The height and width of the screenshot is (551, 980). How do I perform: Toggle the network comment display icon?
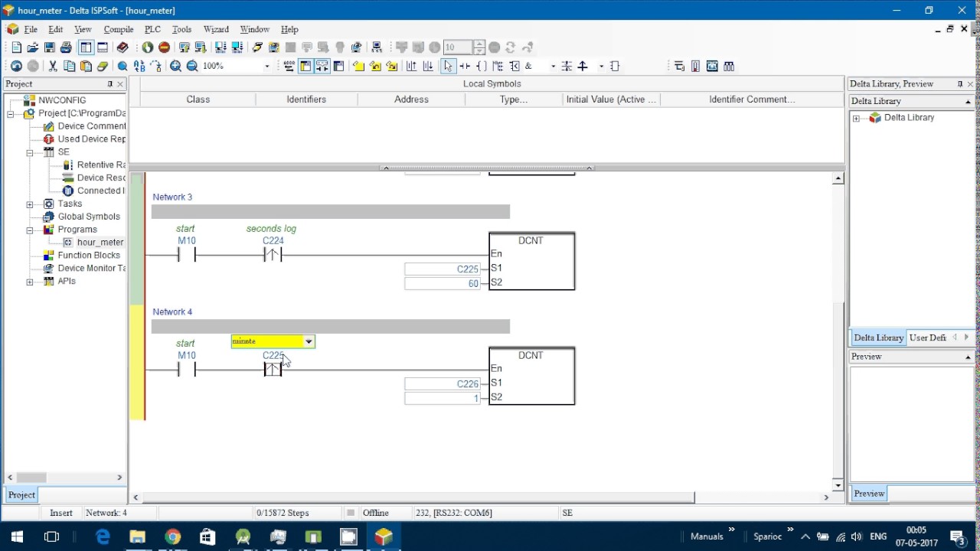(322, 67)
